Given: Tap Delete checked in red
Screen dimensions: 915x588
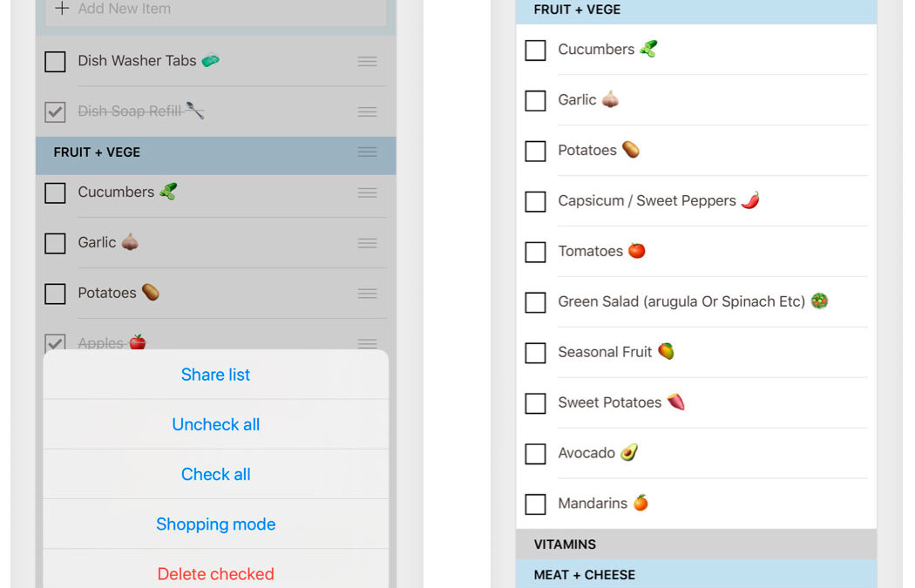Looking at the screenshot, I should 215,573.
